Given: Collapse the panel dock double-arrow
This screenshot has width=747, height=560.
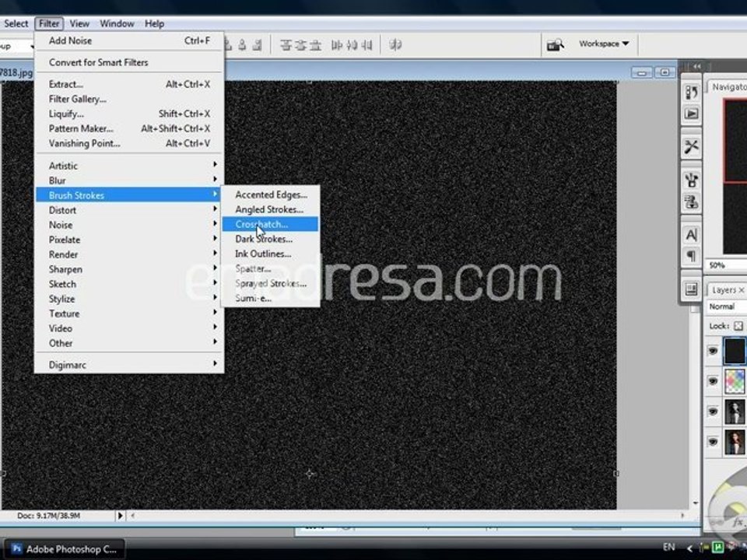Looking at the screenshot, I should click(697, 66).
